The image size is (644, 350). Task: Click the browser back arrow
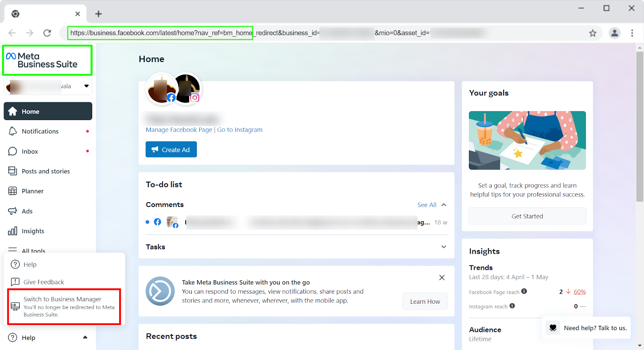[x=12, y=33]
